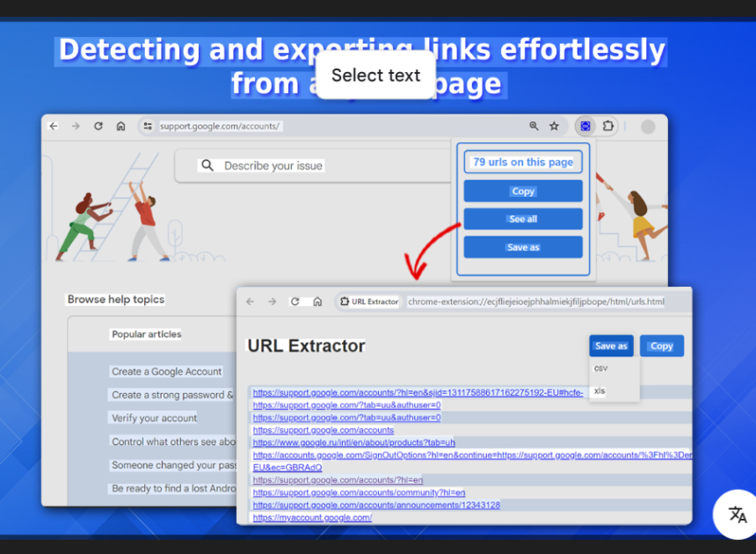This screenshot has width=756, height=554.
Task: Click the back arrow in the extension window
Action: click(251, 300)
